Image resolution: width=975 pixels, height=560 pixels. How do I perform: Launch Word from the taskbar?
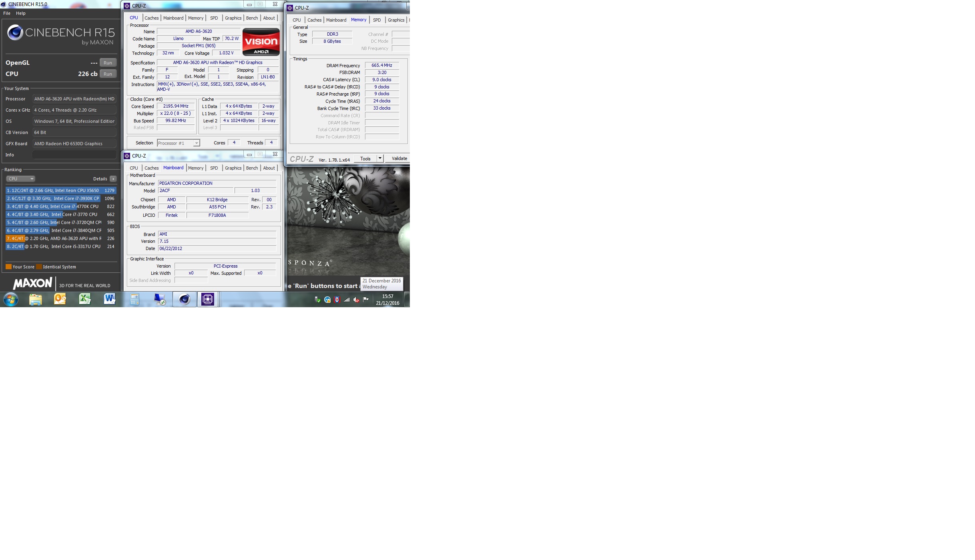(110, 299)
